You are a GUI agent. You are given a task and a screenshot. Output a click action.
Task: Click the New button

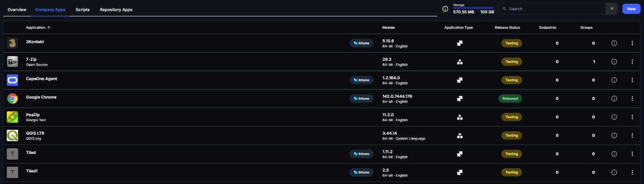pyautogui.click(x=631, y=9)
